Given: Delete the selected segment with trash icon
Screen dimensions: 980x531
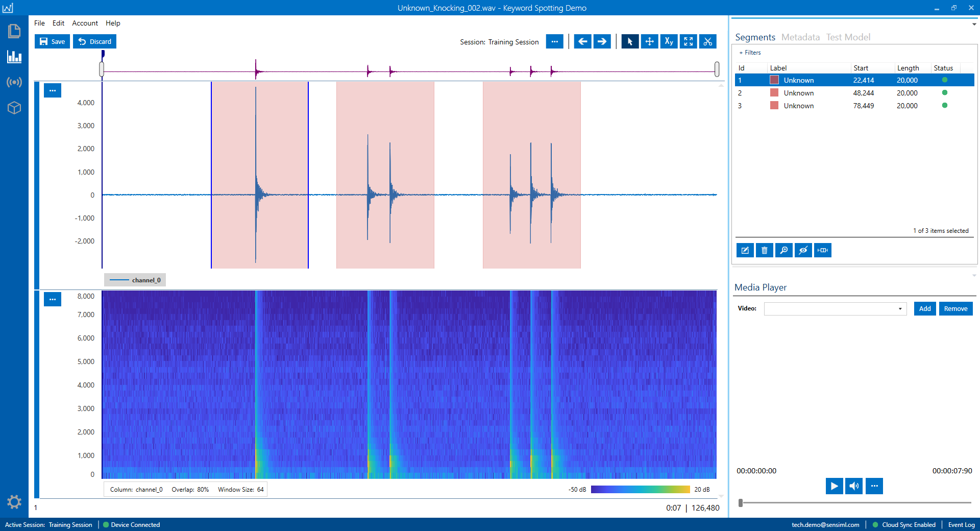Looking at the screenshot, I should (764, 250).
